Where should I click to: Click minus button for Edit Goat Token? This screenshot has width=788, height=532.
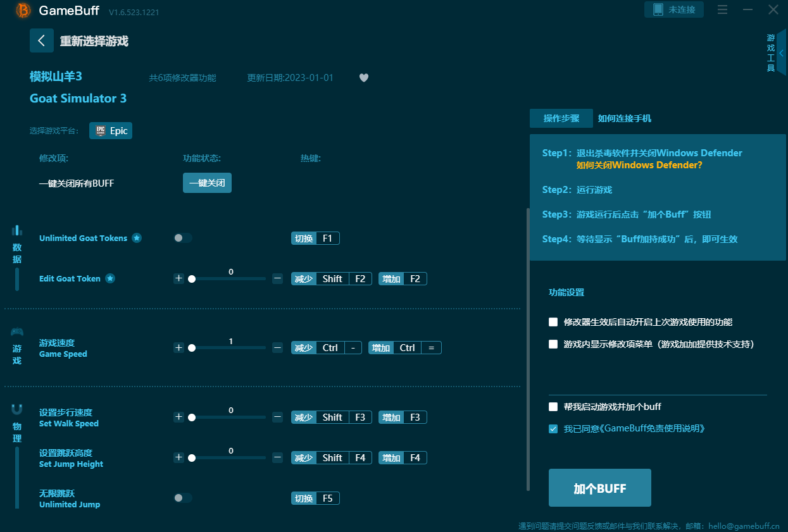tap(277, 278)
